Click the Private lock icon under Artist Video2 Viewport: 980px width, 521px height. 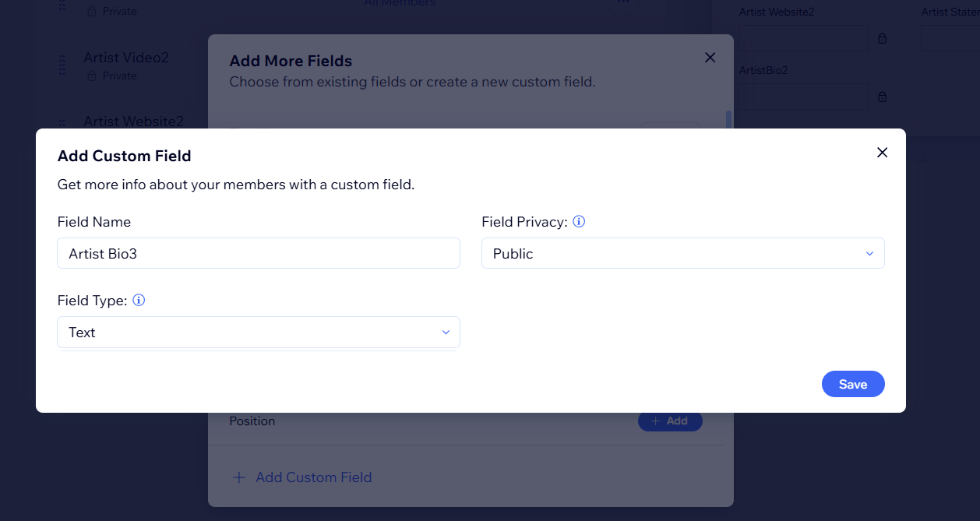pyautogui.click(x=91, y=76)
